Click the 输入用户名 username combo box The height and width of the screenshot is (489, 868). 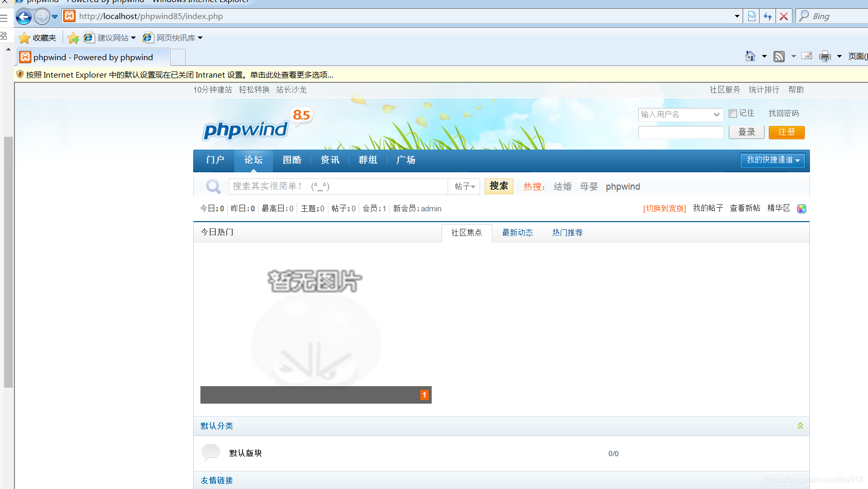[x=680, y=114]
